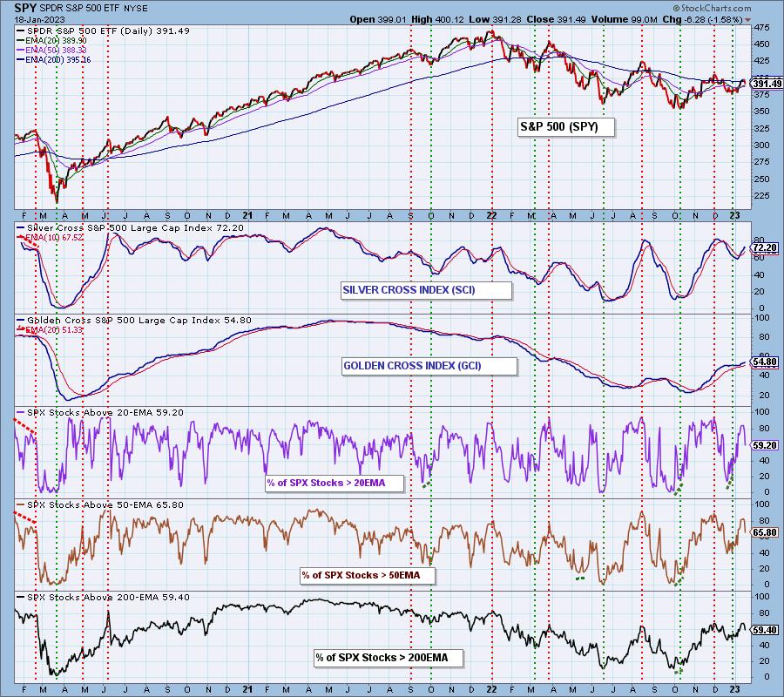The height and width of the screenshot is (697, 784).
Task: Click the 59.40 value tag on axis
Action: pos(766,631)
